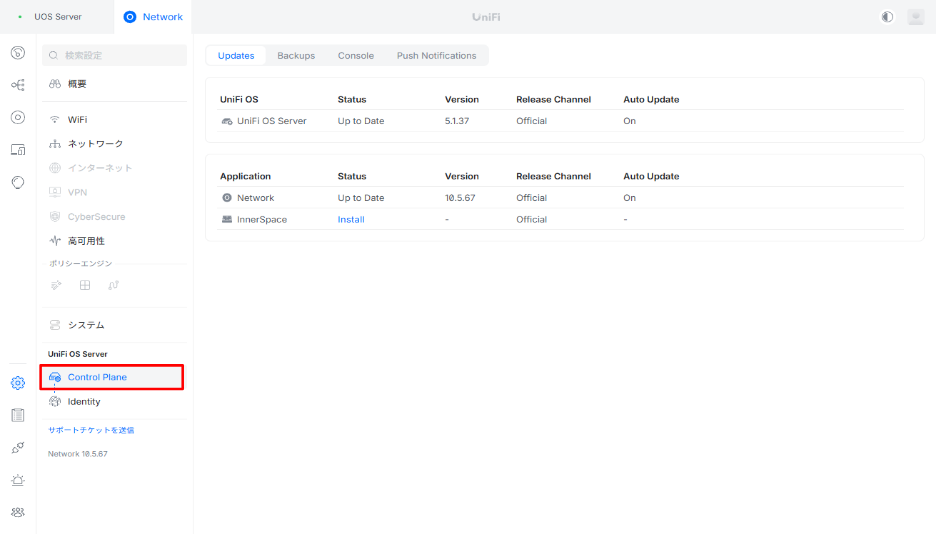Click the settings search input field
Screen dimensions: 936x534
click(x=114, y=55)
